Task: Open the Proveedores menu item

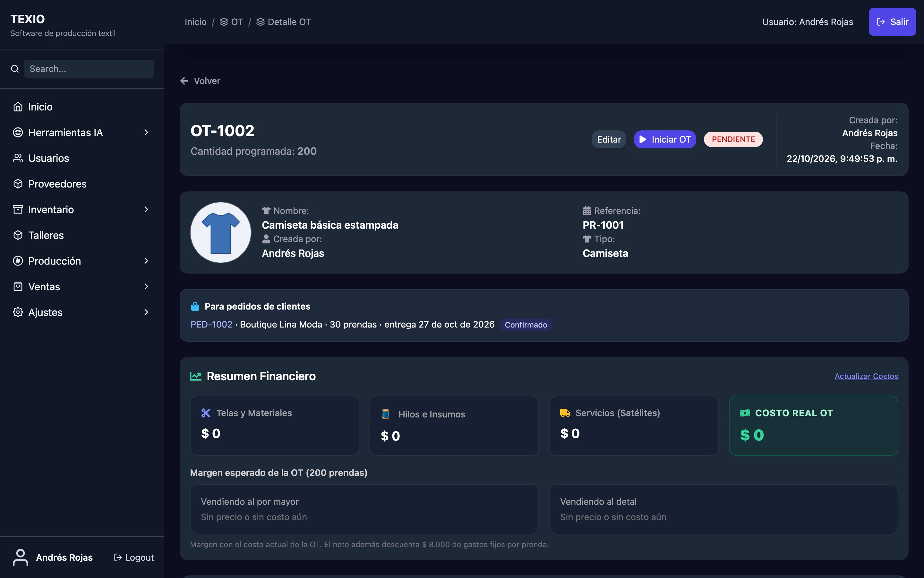Action: click(x=82, y=183)
